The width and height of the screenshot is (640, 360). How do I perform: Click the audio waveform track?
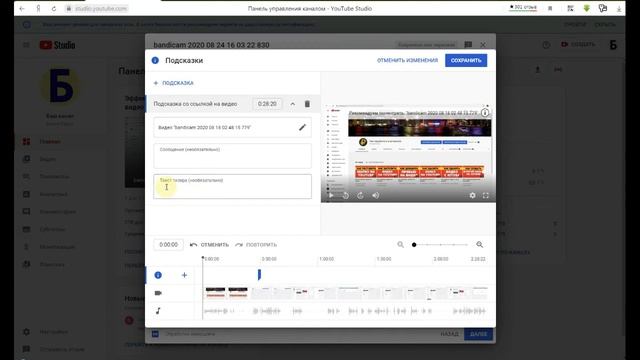point(345,311)
